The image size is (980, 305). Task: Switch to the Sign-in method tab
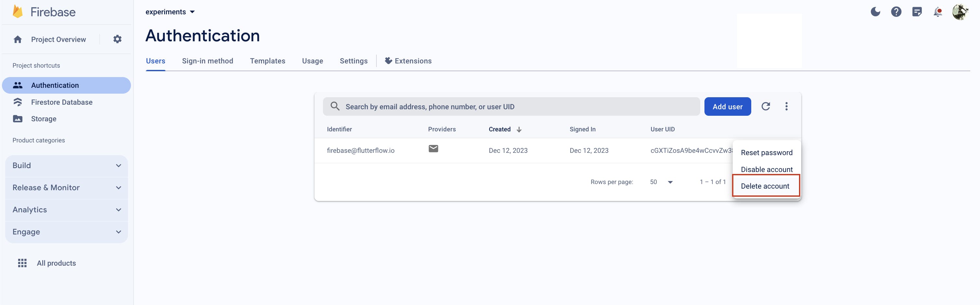[x=207, y=61]
